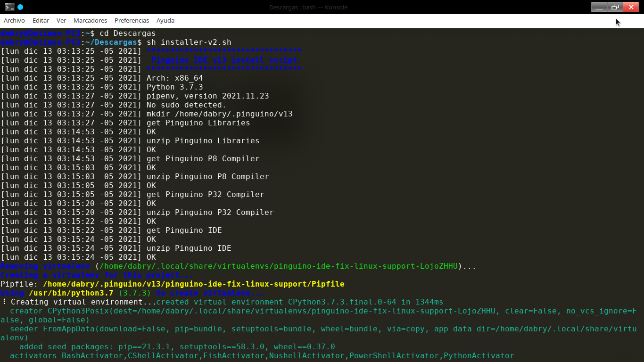Viewport: 644px width, 362px height.
Task: Restore the Konsole window size
Action: 615,7
